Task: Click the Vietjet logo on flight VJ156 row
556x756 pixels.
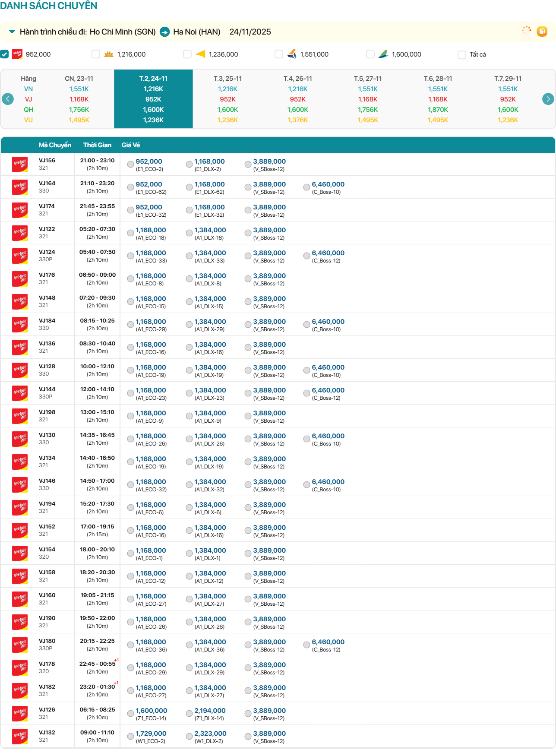Action: 20,164
